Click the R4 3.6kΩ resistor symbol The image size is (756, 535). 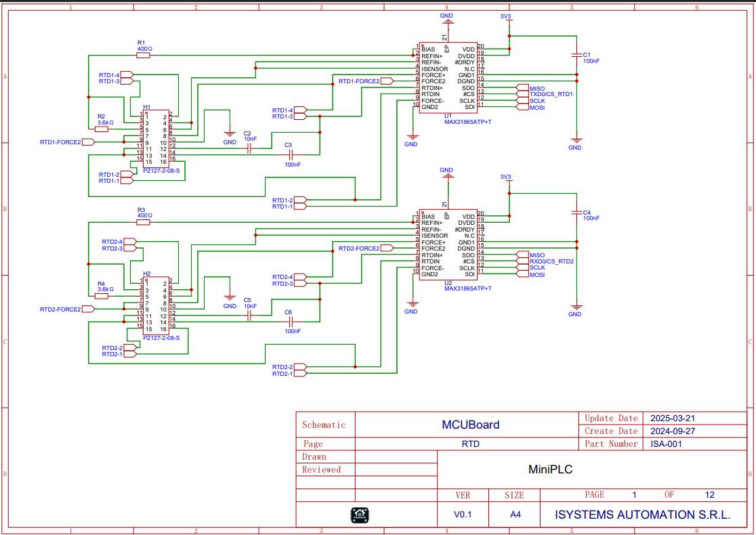coord(102,295)
